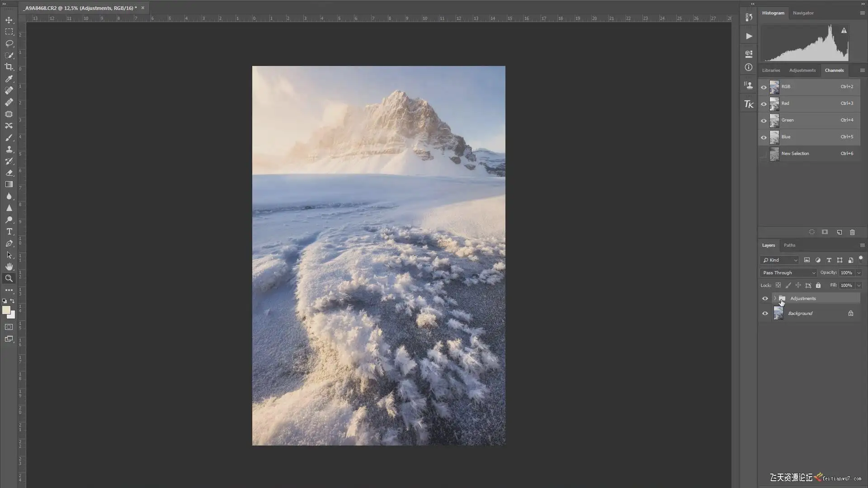Toggle Adjustments group visibility eye
The width and height of the screenshot is (868, 488).
[765, 299]
